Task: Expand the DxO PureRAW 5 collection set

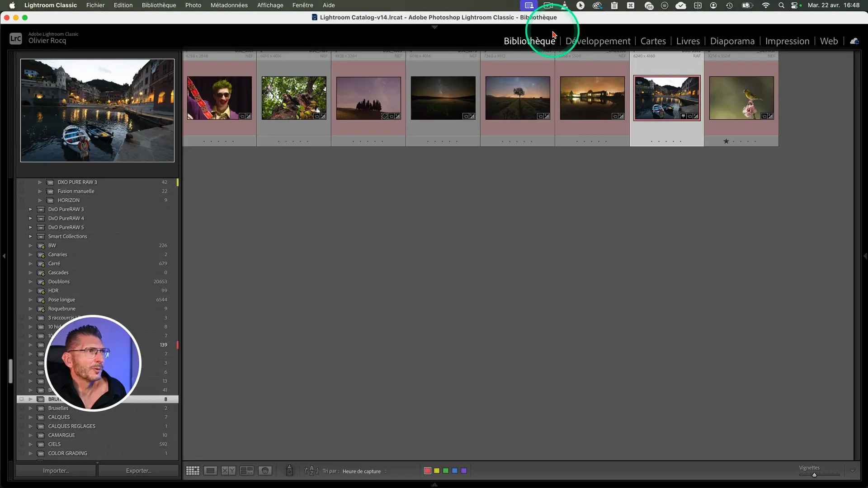Action: pyautogui.click(x=30, y=228)
